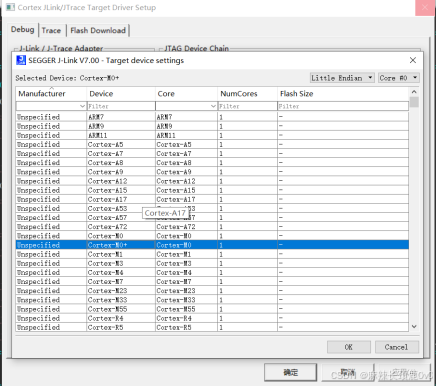Sort by the Device column header
This screenshot has width=437, height=387.
tap(121, 94)
